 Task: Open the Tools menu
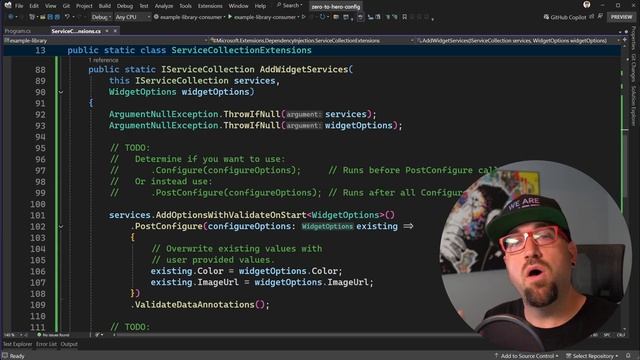coord(185,6)
